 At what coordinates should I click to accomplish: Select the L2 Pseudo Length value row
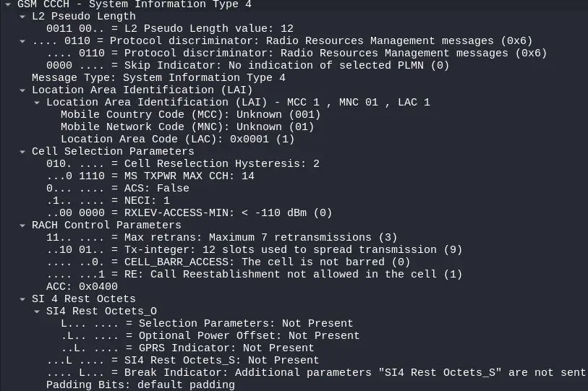coord(159,28)
